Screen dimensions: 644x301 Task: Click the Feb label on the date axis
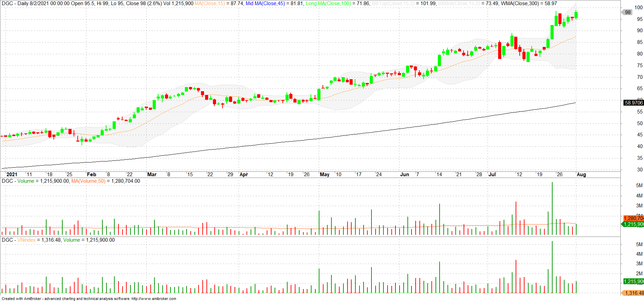pos(91,174)
